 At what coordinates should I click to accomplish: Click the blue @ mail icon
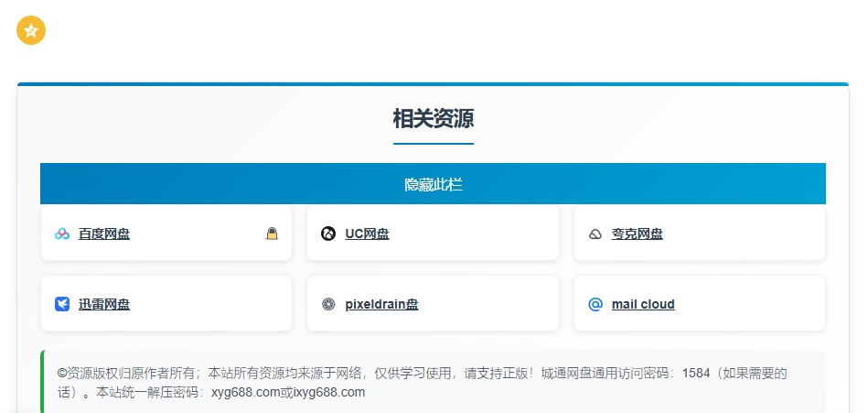[595, 304]
